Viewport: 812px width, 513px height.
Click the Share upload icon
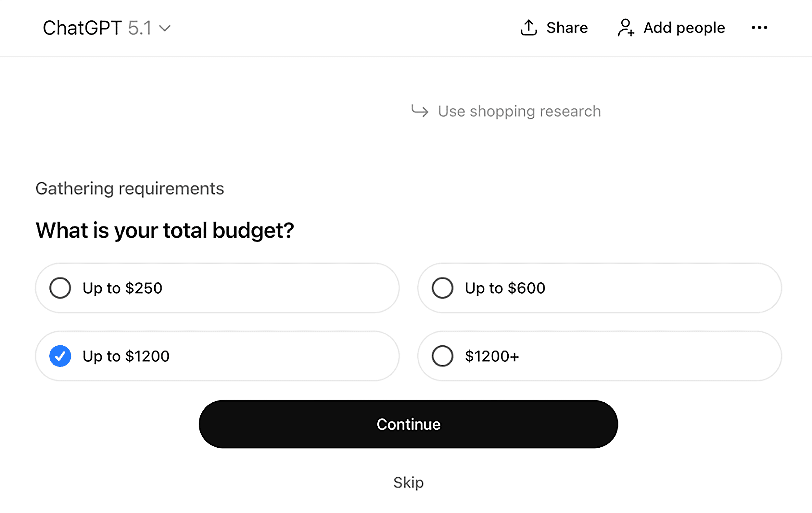pyautogui.click(x=529, y=27)
